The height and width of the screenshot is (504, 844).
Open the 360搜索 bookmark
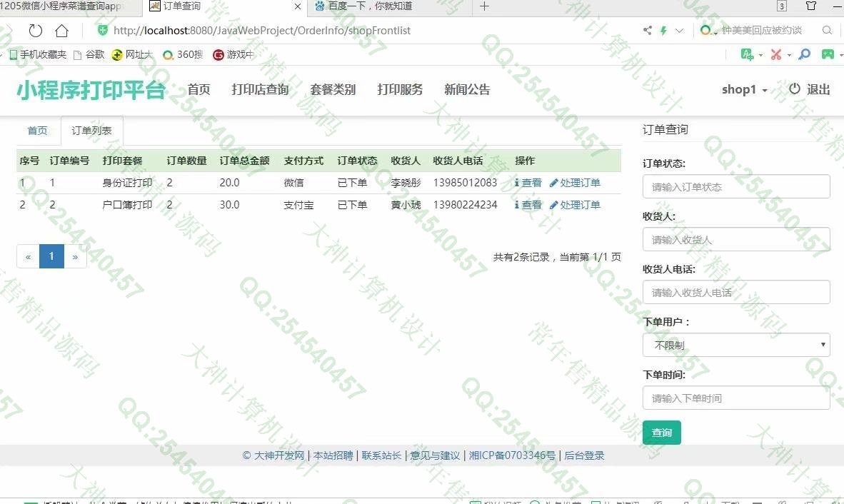pos(183,54)
